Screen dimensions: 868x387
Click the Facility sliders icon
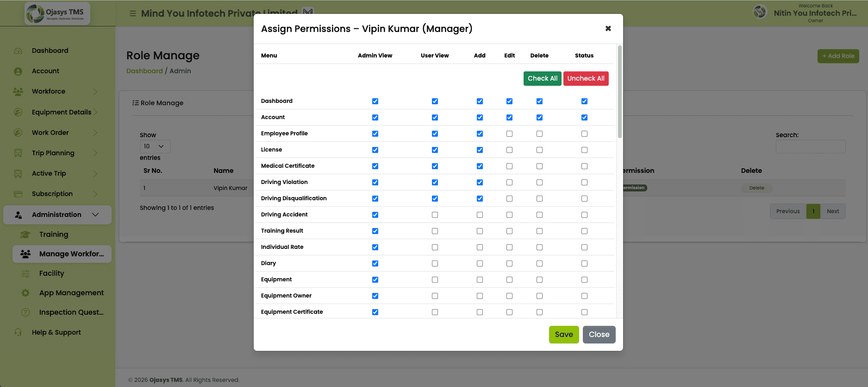[25, 273]
